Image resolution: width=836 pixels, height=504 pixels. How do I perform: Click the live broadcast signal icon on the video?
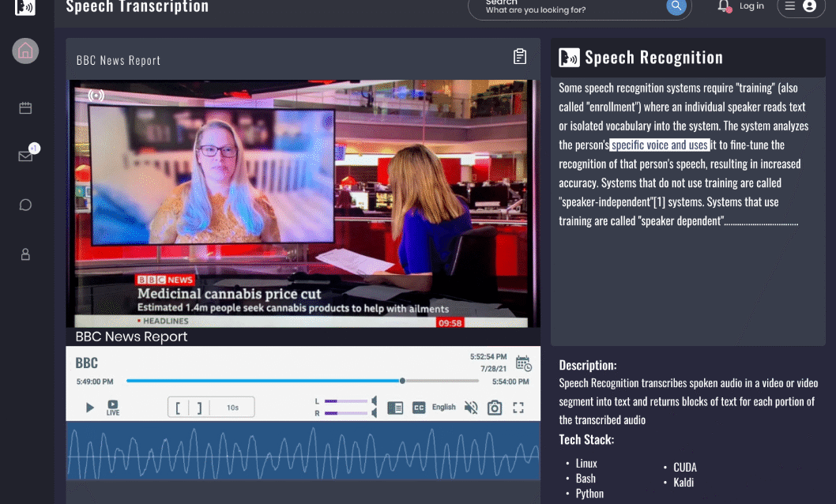click(96, 96)
